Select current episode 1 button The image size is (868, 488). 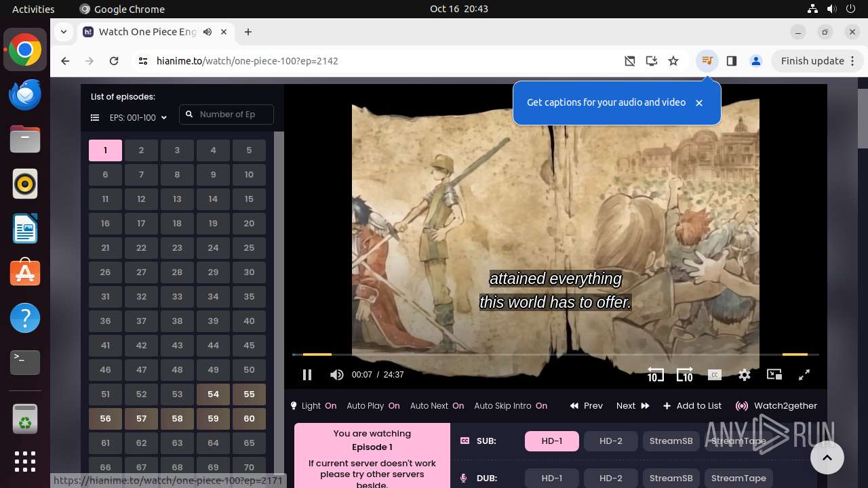(105, 150)
